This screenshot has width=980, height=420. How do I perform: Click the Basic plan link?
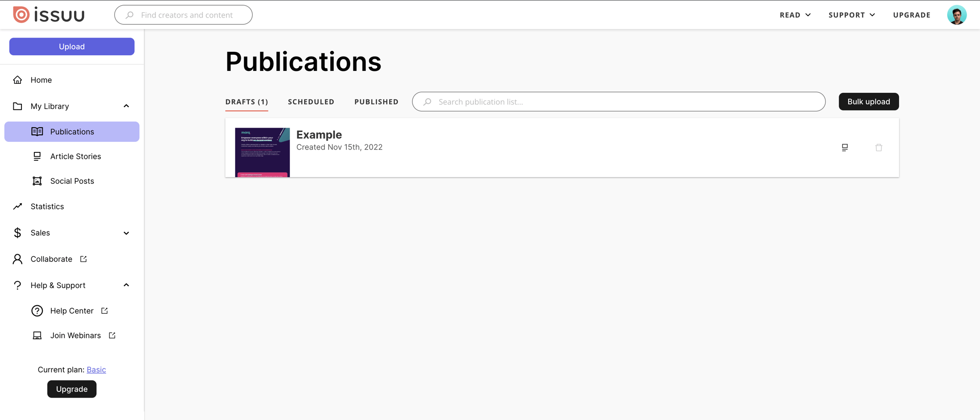click(96, 370)
